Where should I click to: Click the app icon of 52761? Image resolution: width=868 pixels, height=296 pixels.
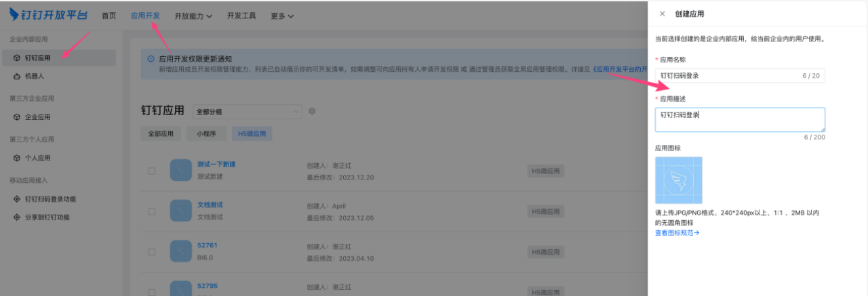pyautogui.click(x=181, y=251)
